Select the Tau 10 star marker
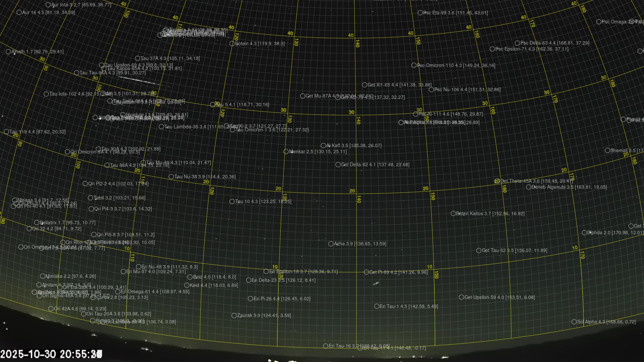The image size is (644, 362). 232,201
